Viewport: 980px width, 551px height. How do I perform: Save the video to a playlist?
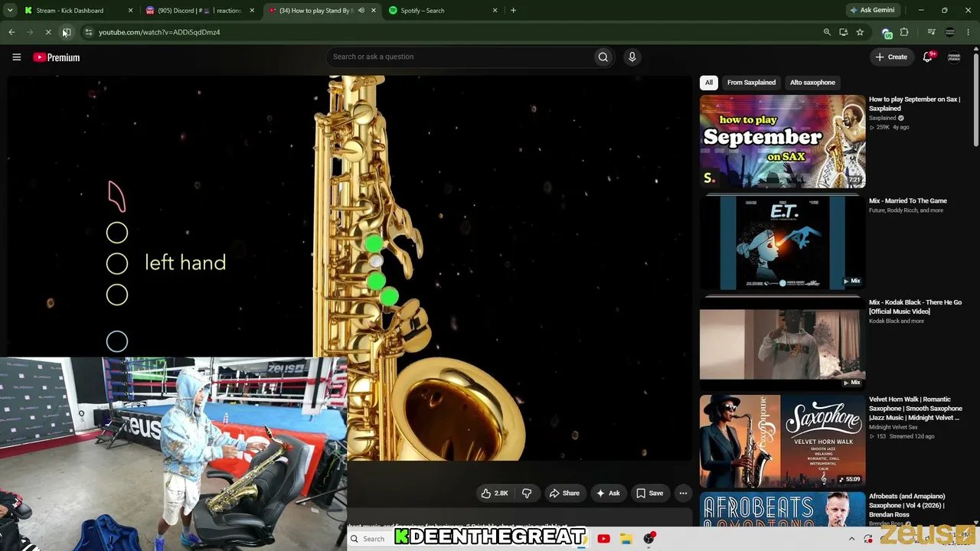tap(650, 494)
